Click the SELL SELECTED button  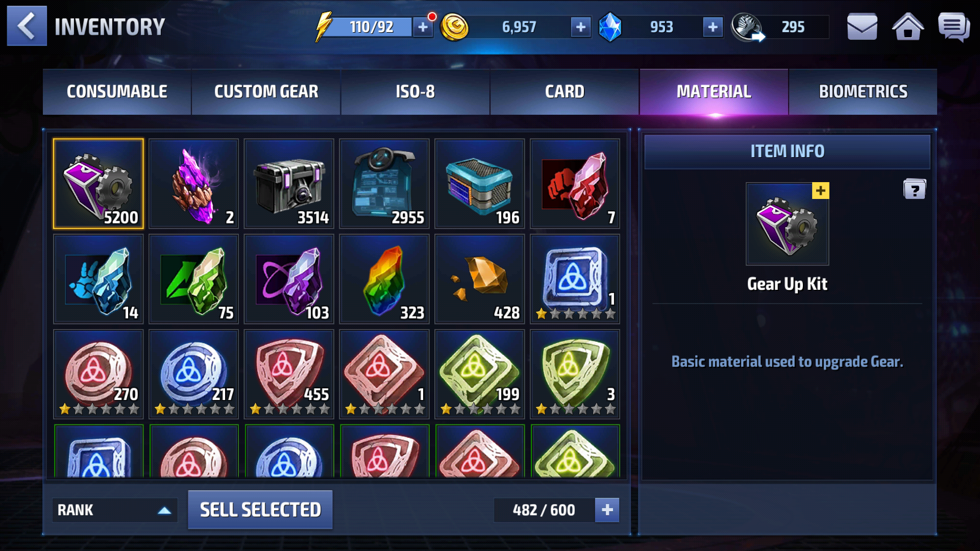click(260, 510)
